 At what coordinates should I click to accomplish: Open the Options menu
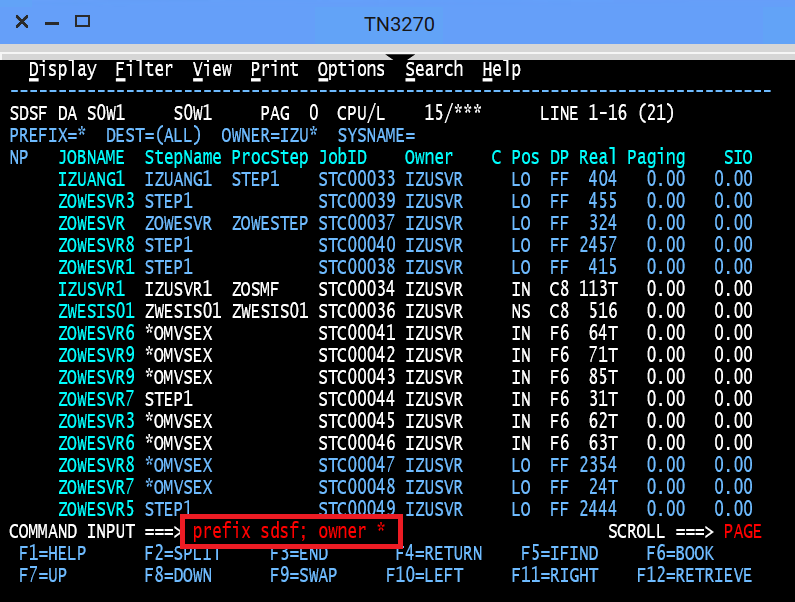point(351,70)
